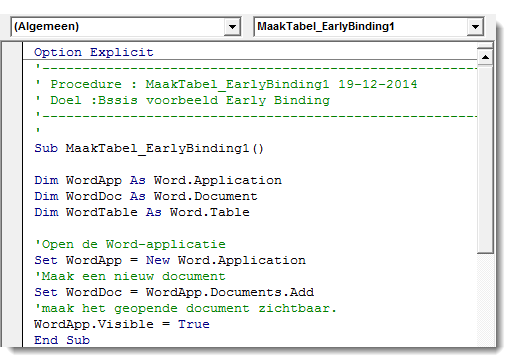Click the line Set WordApp = New Word.Application

click(x=170, y=260)
